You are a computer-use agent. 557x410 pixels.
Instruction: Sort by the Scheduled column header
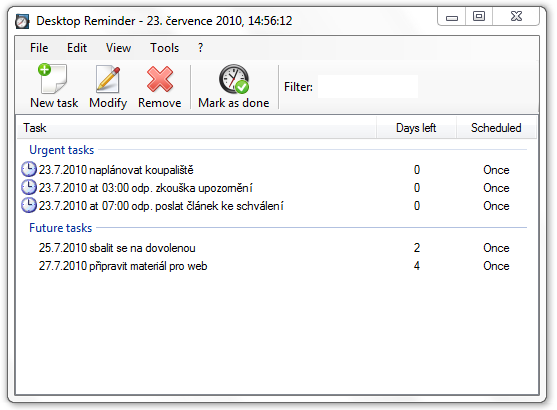tap(496, 128)
